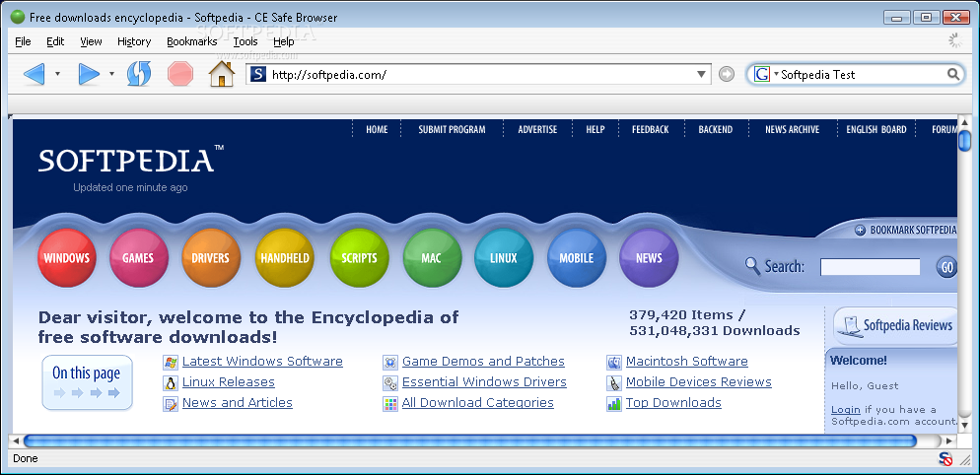Click the chart icon beside Top Downloads

point(614,404)
